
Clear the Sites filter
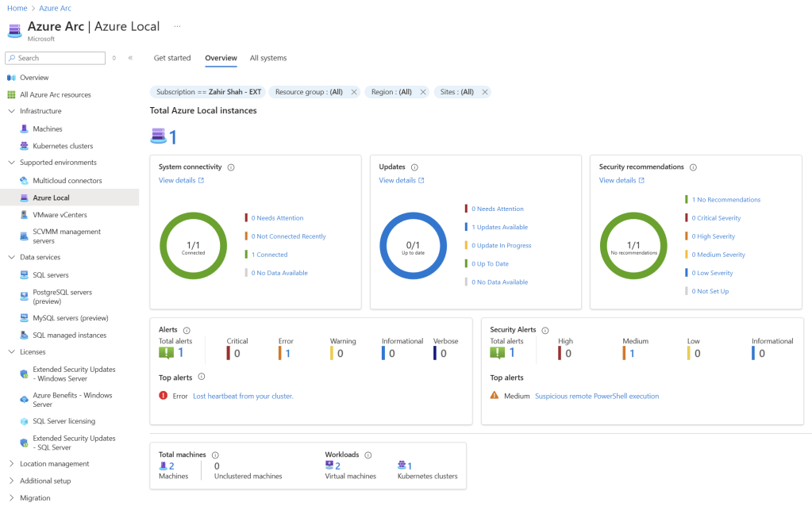(485, 92)
